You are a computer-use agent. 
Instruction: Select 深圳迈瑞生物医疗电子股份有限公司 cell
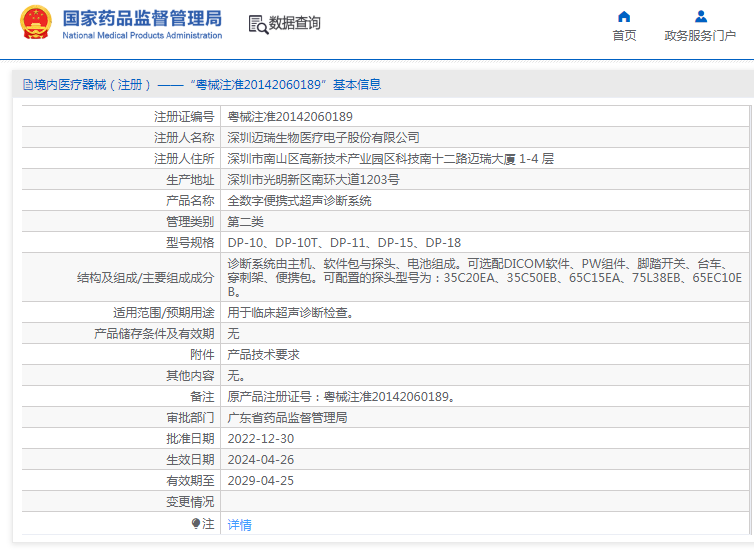(485, 138)
